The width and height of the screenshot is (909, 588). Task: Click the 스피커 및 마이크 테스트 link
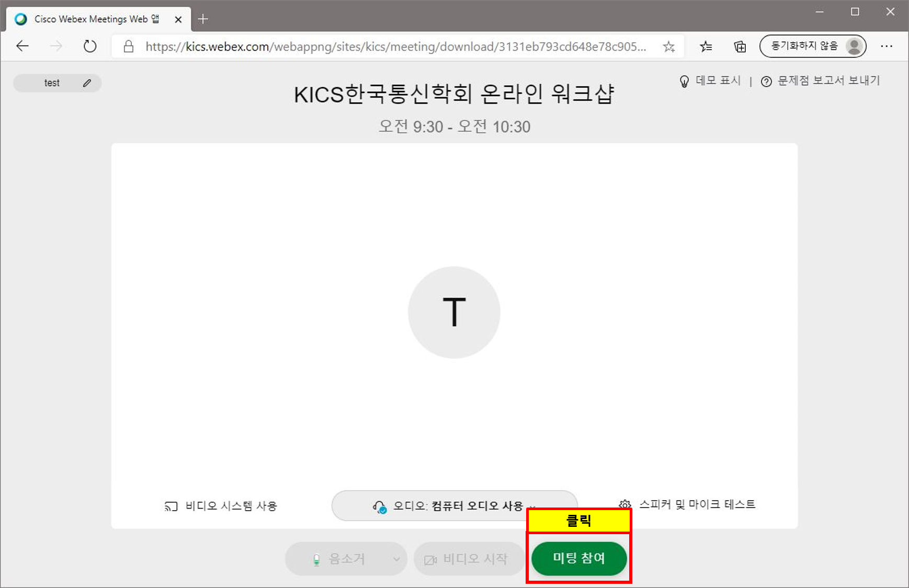tap(697, 504)
